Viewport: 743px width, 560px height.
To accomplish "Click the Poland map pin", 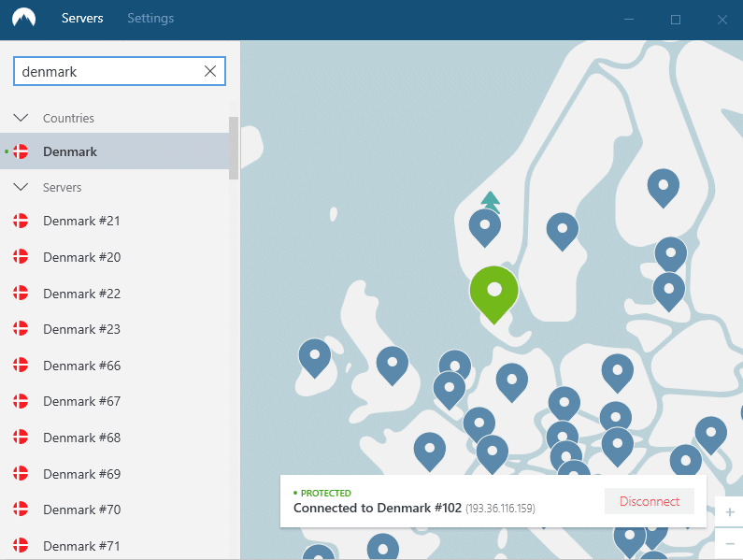I will pos(618,373).
